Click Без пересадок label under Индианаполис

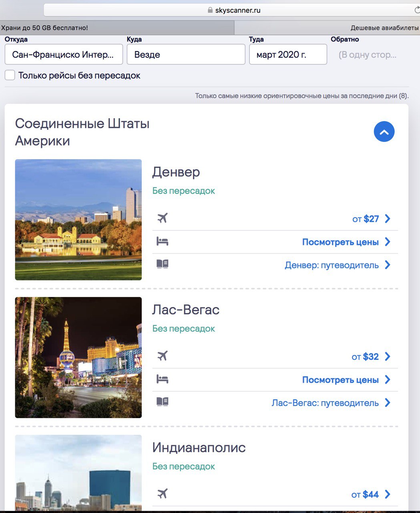tap(183, 467)
